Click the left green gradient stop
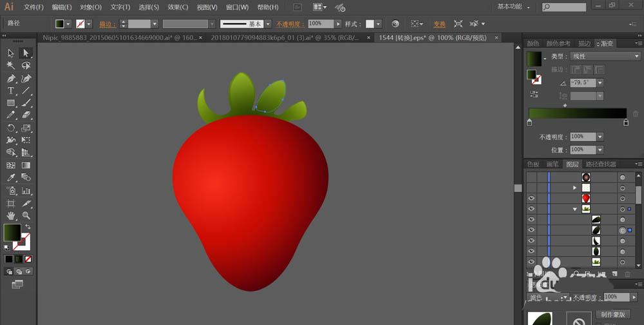 (x=529, y=122)
